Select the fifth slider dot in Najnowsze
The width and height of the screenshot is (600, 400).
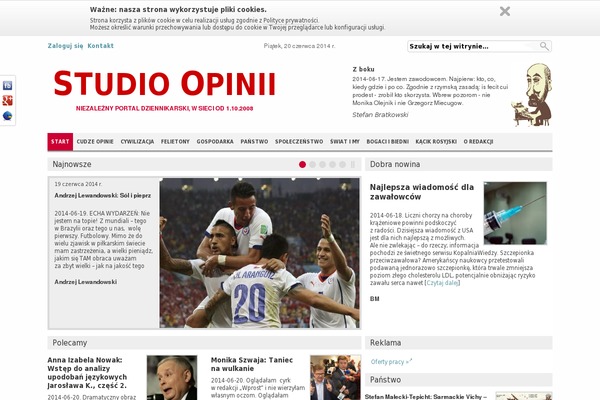coord(342,164)
